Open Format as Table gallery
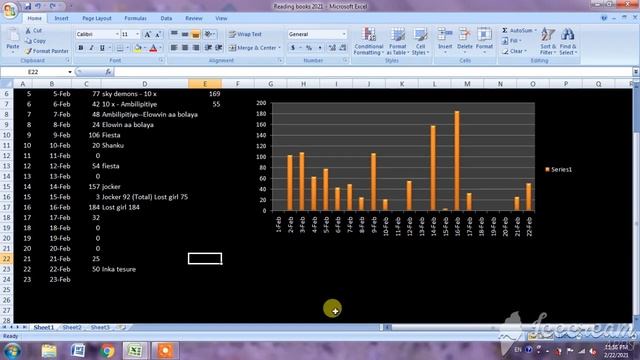 pos(398,41)
